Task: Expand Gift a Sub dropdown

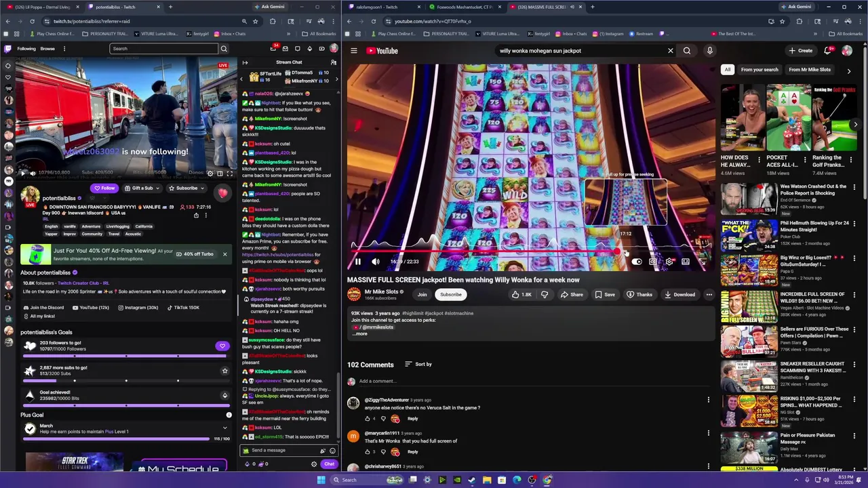Action: [157, 188]
